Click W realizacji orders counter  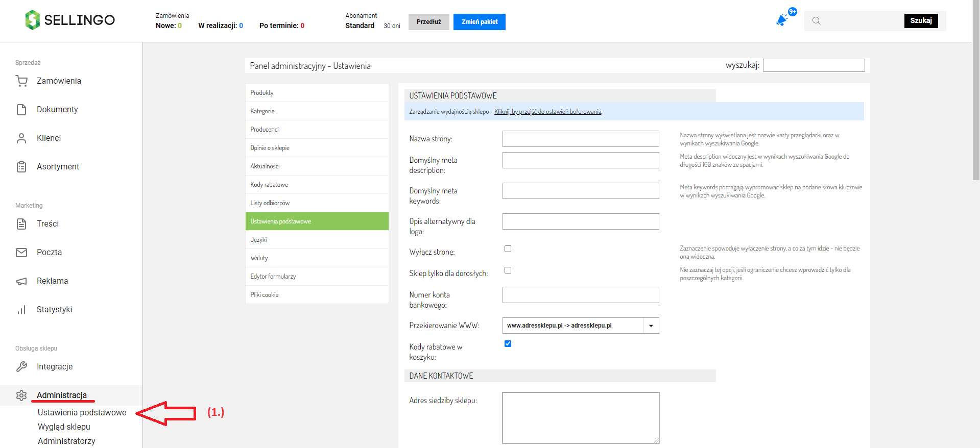click(x=221, y=26)
